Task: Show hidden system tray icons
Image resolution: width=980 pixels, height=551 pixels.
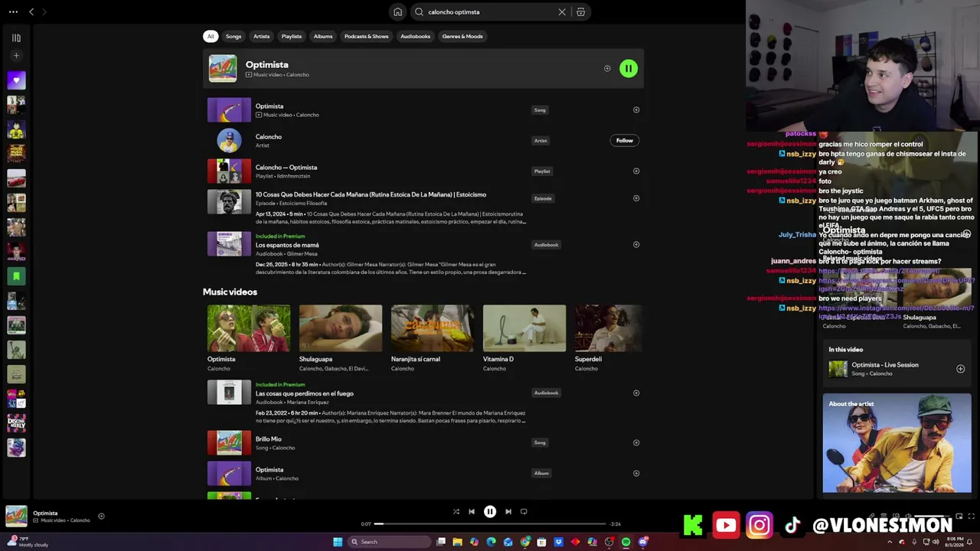Action: coord(888,542)
